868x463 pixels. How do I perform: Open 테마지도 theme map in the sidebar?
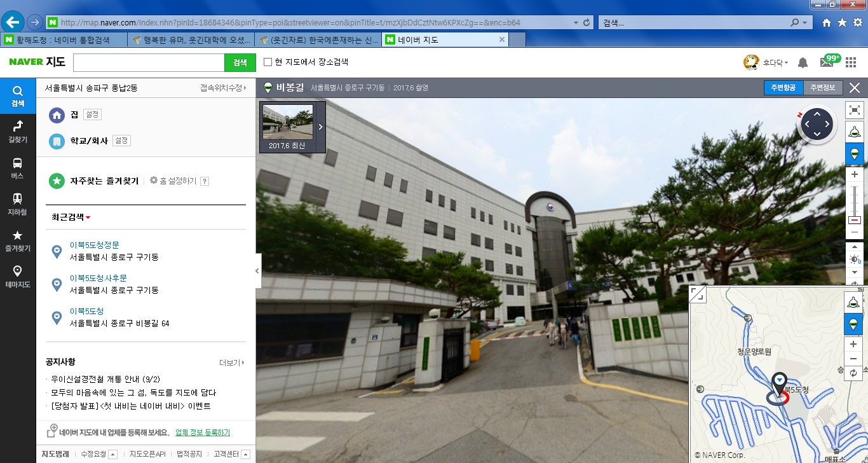(18, 275)
